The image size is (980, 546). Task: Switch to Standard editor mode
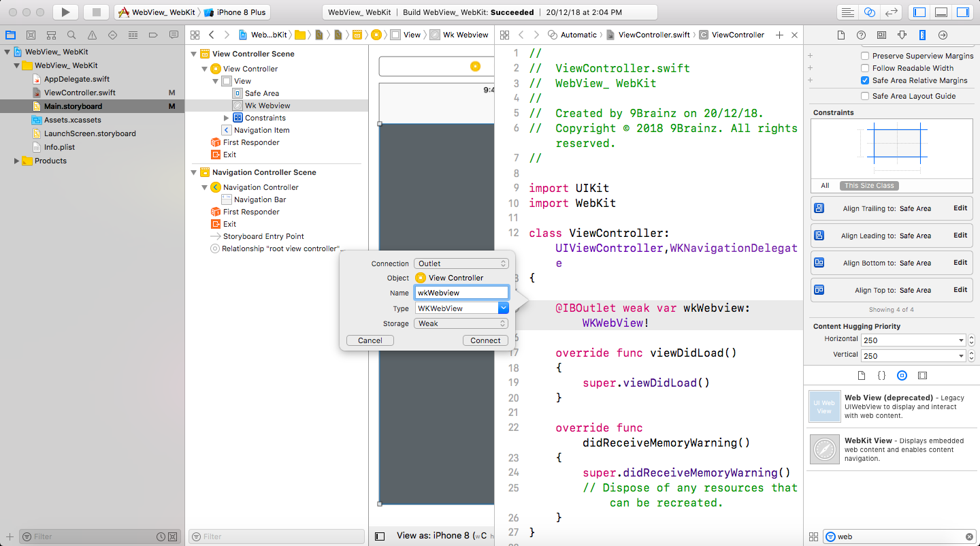(847, 12)
